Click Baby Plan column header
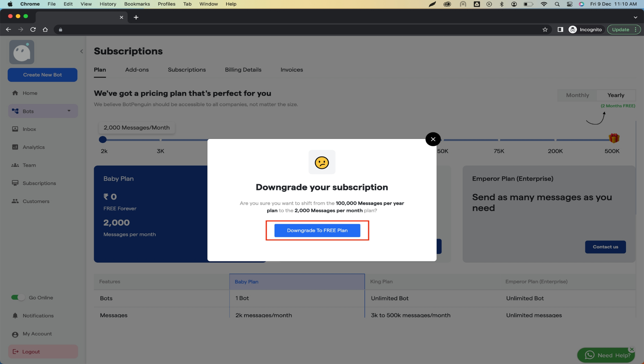644x364 pixels. 297,282
